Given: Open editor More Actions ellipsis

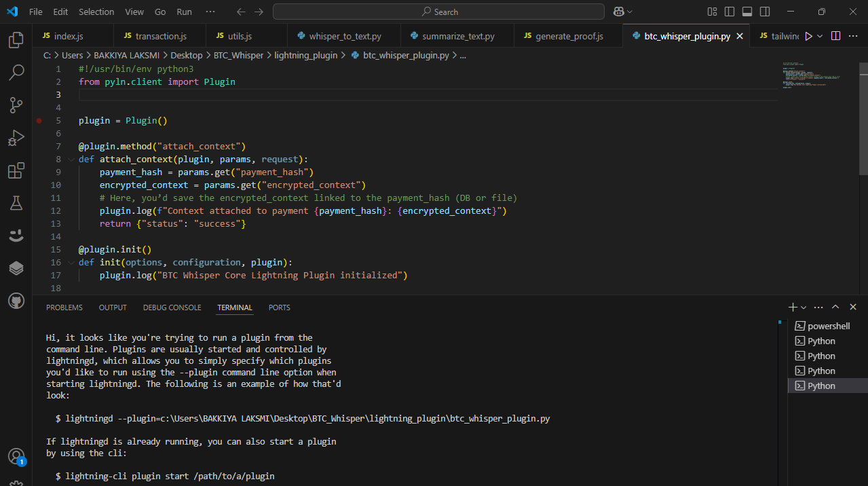Looking at the screenshot, I should click(x=853, y=36).
